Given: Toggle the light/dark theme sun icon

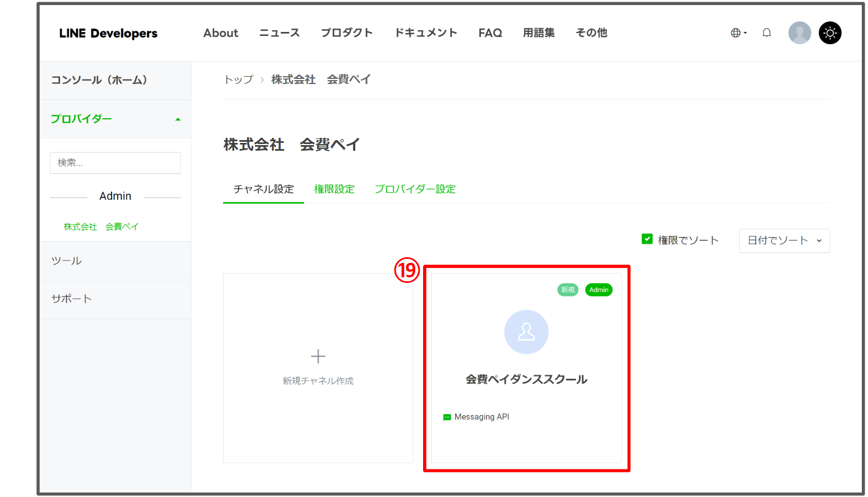Looking at the screenshot, I should click(x=830, y=33).
